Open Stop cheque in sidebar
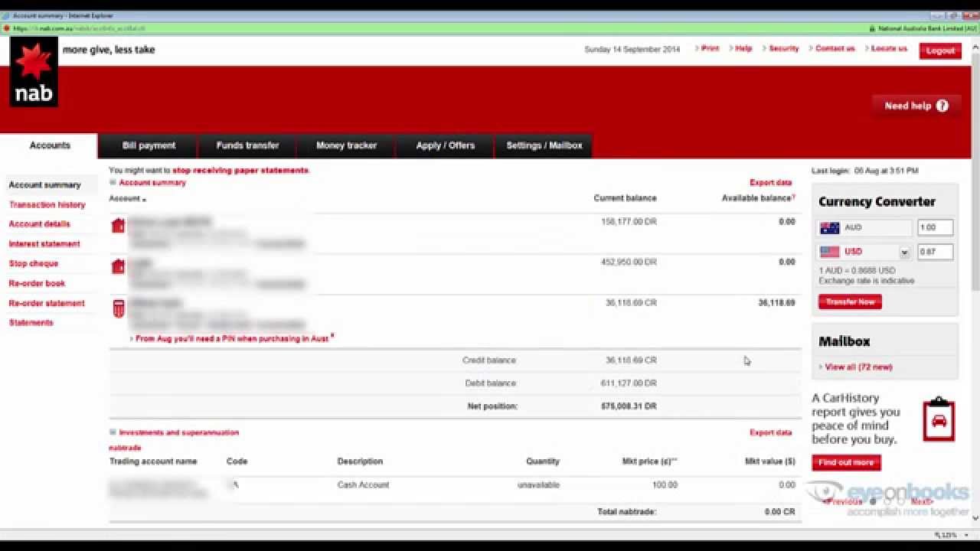The width and height of the screenshot is (980, 551). point(34,263)
